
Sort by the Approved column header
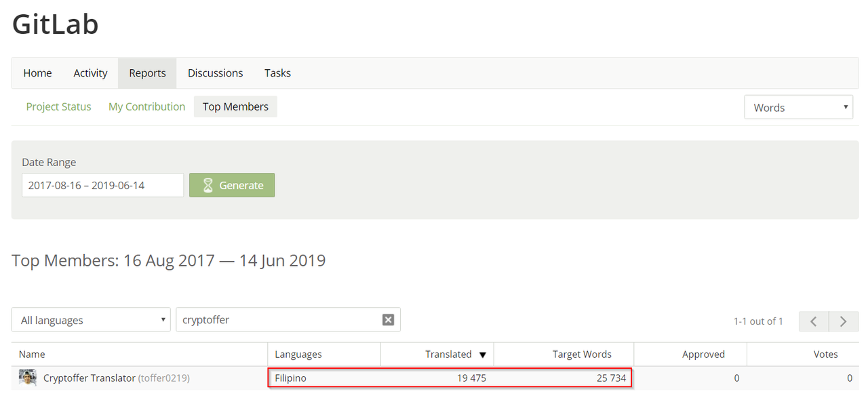(703, 355)
